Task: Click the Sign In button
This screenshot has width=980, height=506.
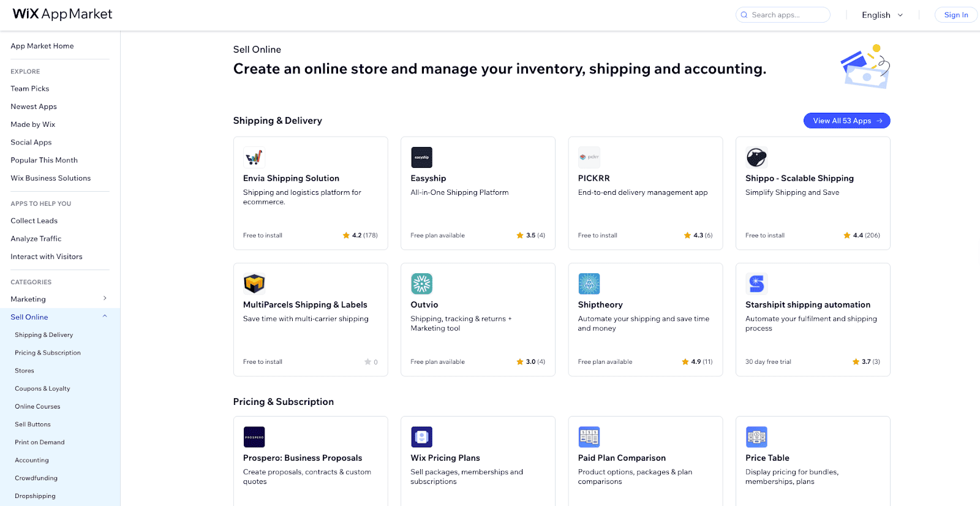Action: [956, 15]
